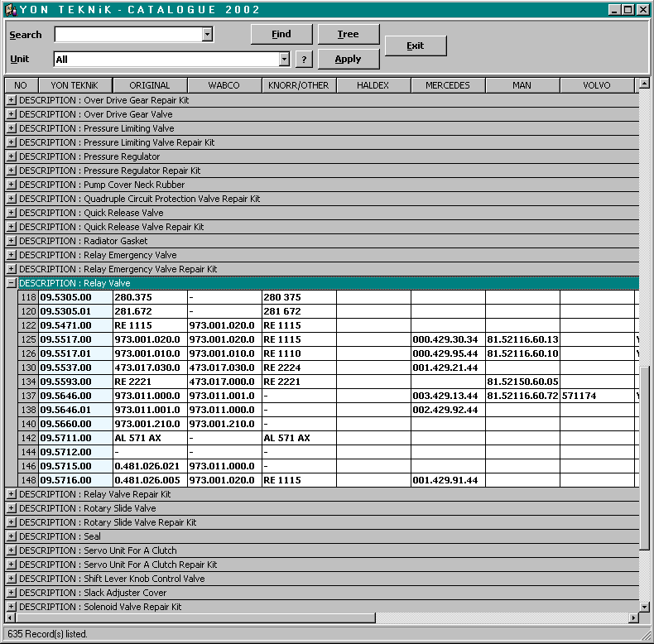Image resolution: width=654 pixels, height=644 pixels.
Task: Sort by the NO column header
Action: click(21, 85)
